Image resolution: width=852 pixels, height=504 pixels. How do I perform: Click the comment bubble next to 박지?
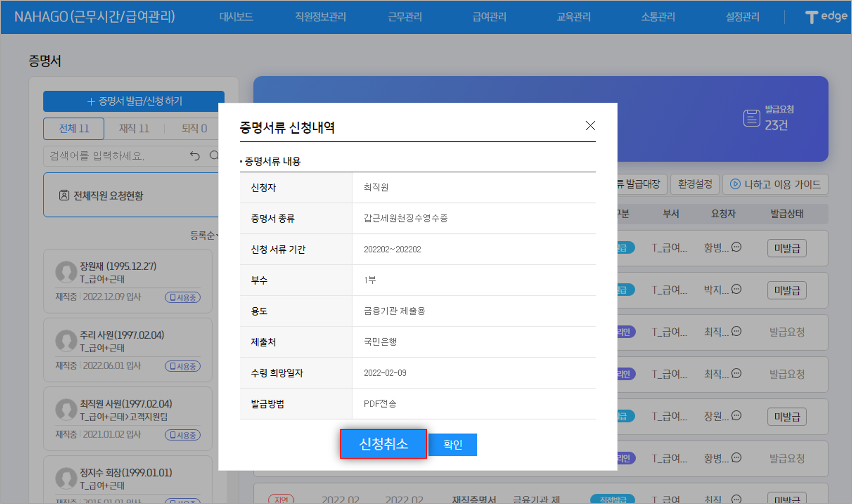coord(736,289)
